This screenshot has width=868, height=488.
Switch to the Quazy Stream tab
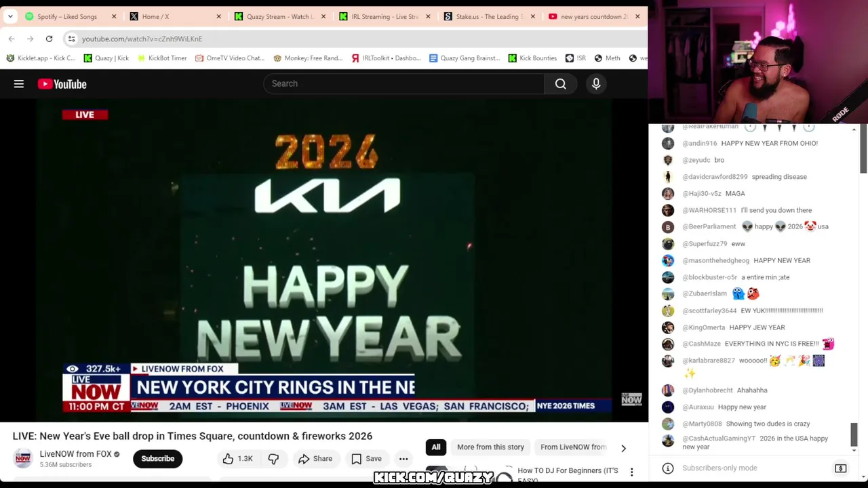click(x=280, y=16)
